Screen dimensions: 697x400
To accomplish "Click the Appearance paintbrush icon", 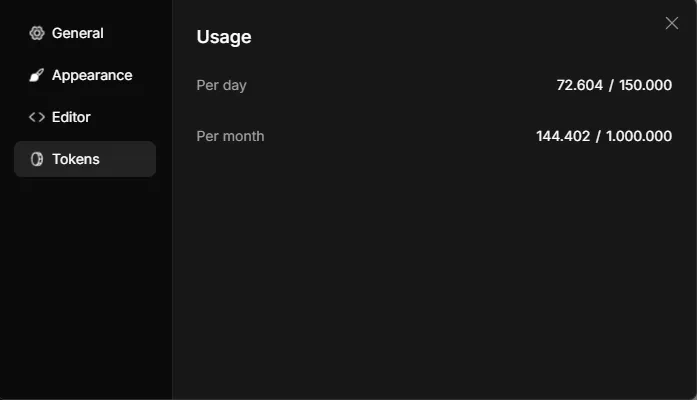I will point(37,75).
